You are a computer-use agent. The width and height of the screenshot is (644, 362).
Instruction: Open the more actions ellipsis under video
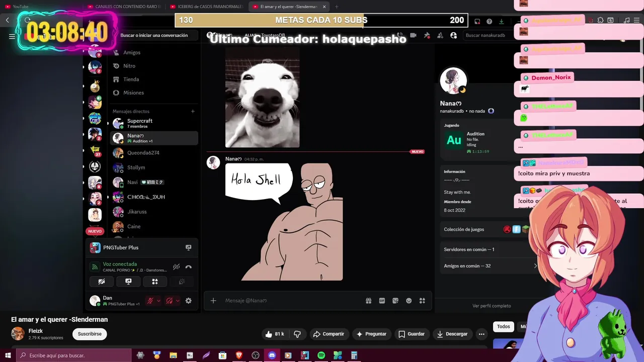481,334
